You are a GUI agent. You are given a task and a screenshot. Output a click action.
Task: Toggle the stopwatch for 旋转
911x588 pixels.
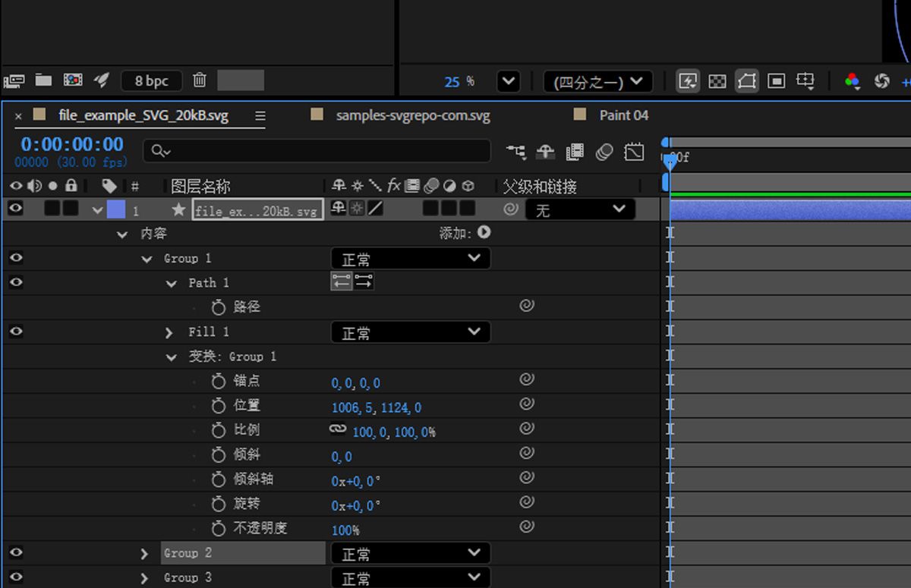pos(219,504)
